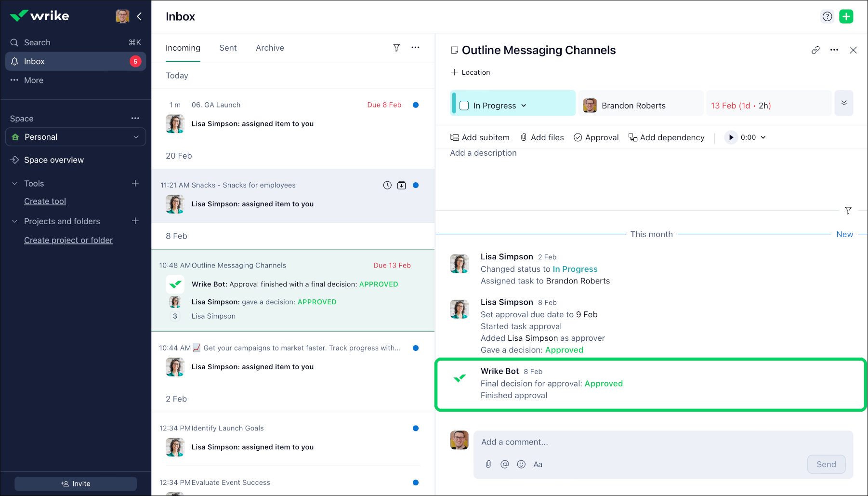Archive the Snacks notification
This screenshot has height=496, width=868.
(x=401, y=185)
